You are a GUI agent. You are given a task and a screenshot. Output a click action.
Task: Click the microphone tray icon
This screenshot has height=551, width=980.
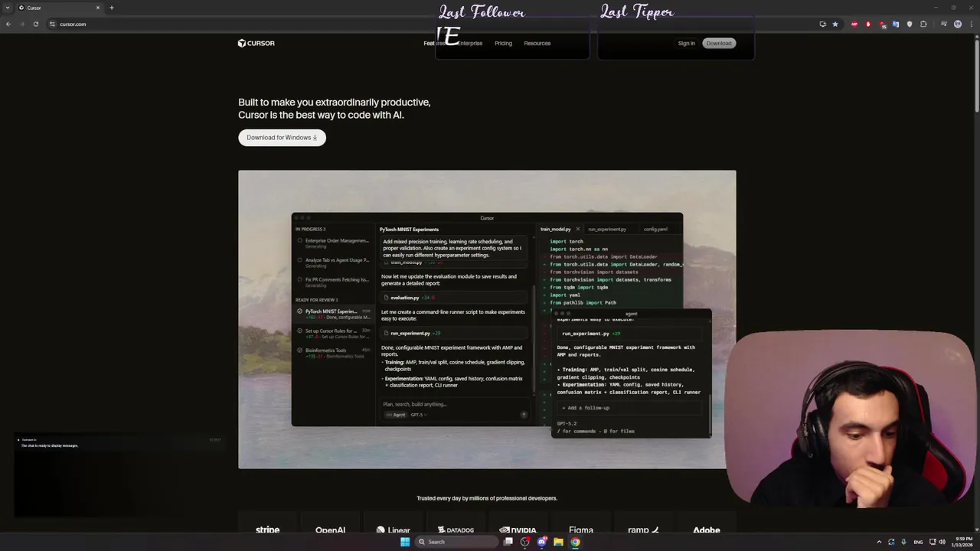point(903,542)
